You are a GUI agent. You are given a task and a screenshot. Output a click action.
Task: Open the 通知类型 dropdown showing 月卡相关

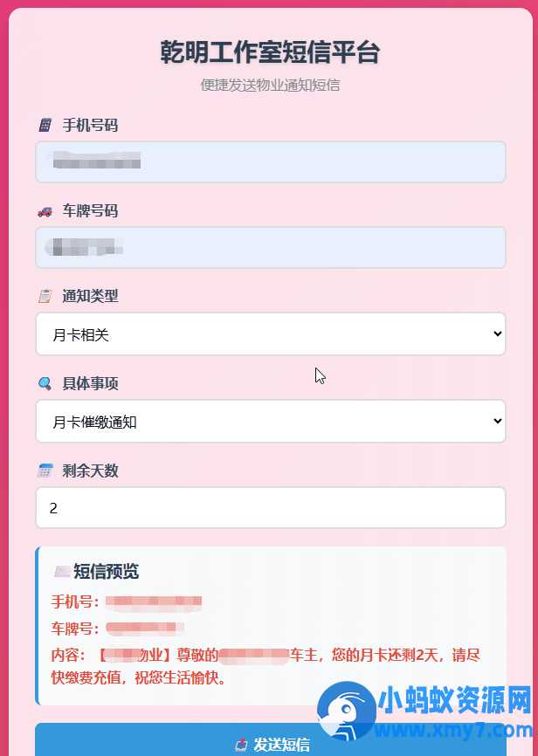click(269, 333)
